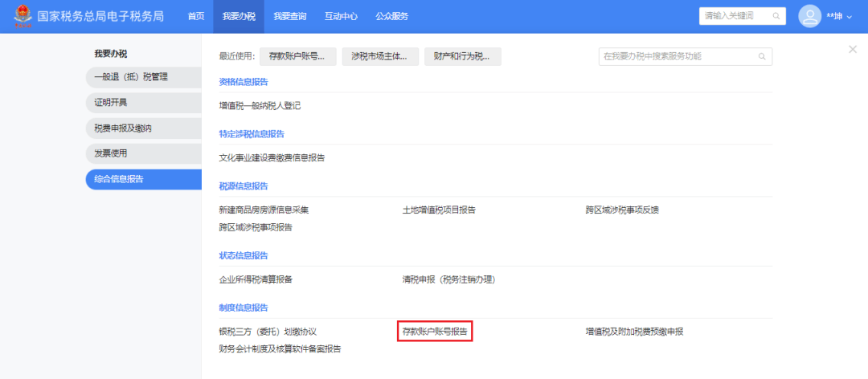Viewport: 868px width, 379px height.
Task: Click the user avatar icon
Action: [809, 16]
